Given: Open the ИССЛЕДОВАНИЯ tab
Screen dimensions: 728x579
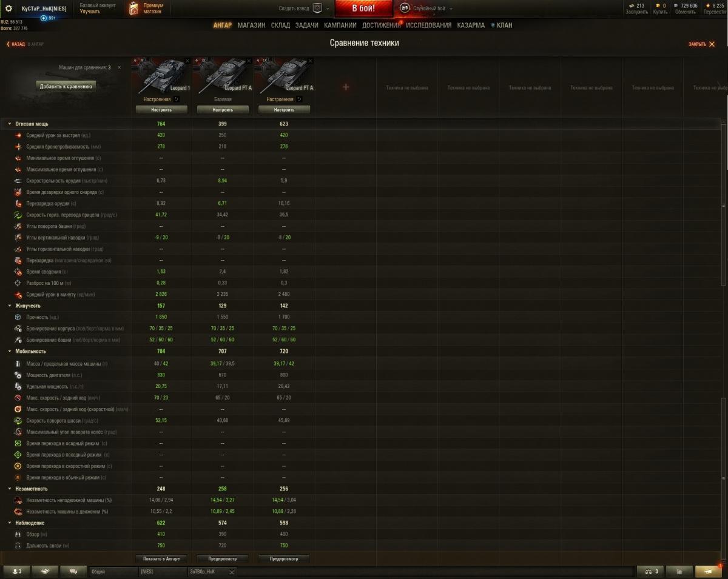Looking at the screenshot, I should click(429, 25).
